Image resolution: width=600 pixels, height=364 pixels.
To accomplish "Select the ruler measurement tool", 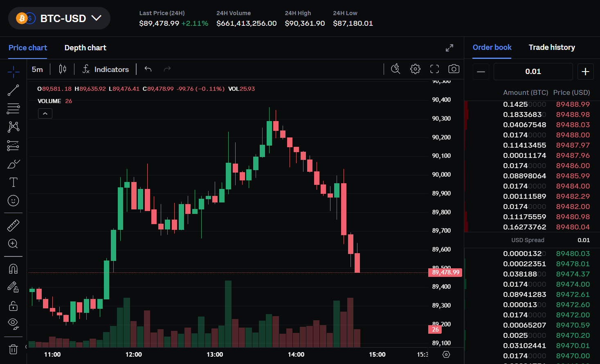I will click(x=13, y=225).
